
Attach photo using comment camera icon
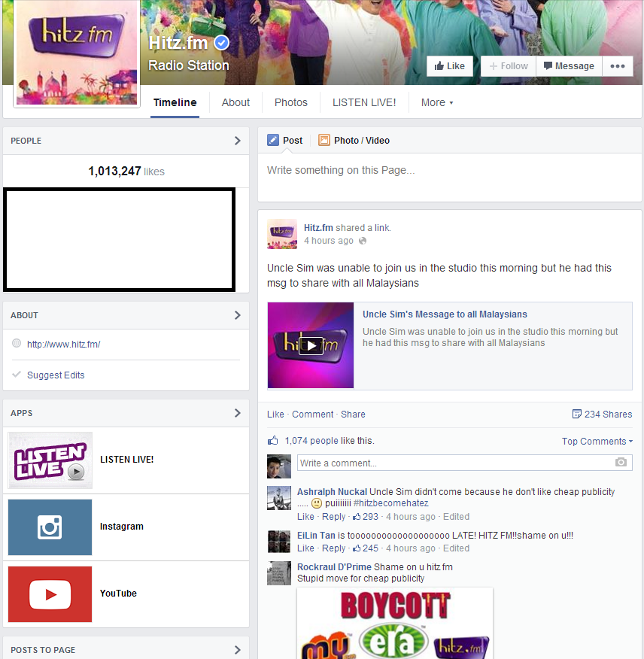point(621,463)
